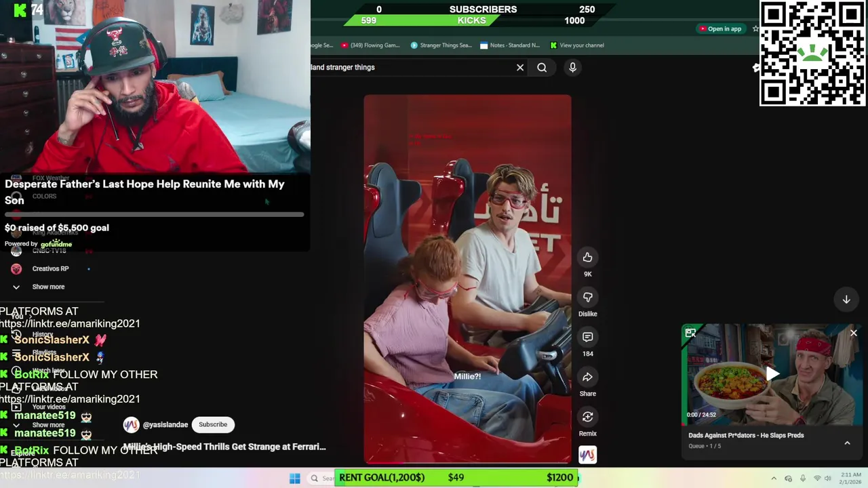Open network Wi-Fi tray icon
868x488 pixels.
point(816,479)
